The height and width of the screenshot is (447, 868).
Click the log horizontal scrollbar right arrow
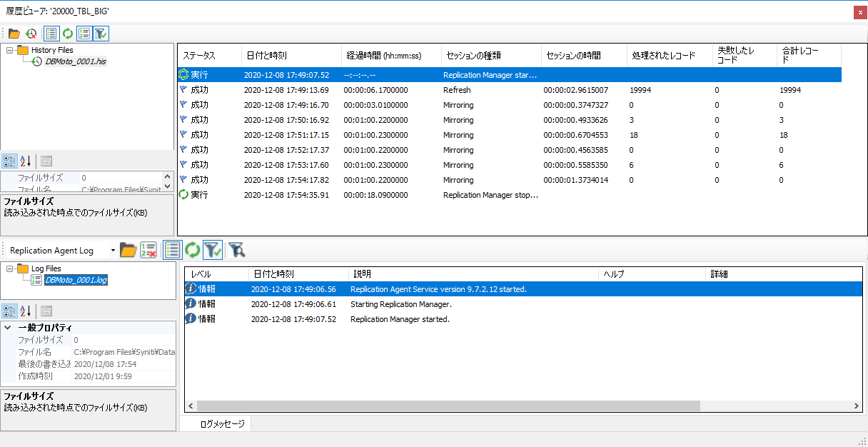pos(857,406)
